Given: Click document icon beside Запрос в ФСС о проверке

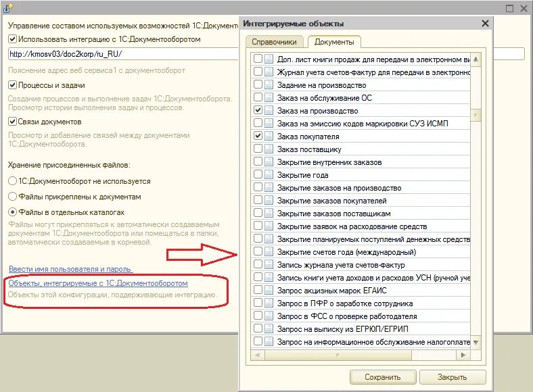Looking at the screenshot, I should click(269, 316).
